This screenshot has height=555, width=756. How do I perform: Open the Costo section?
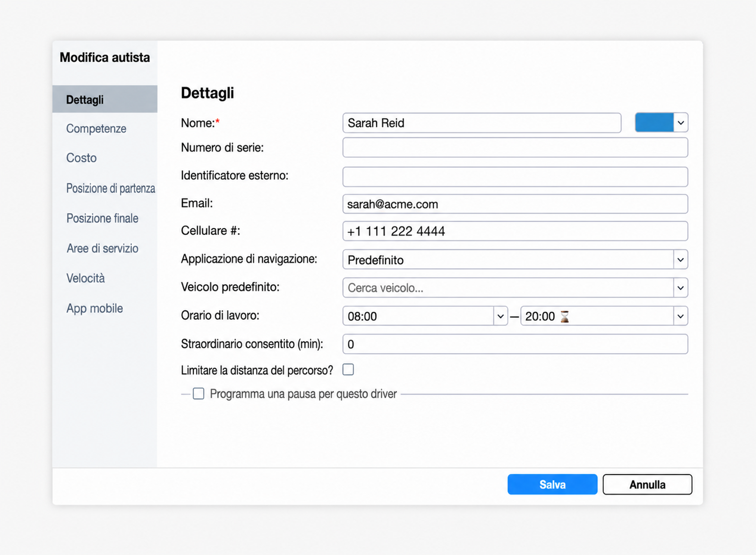[81, 158]
